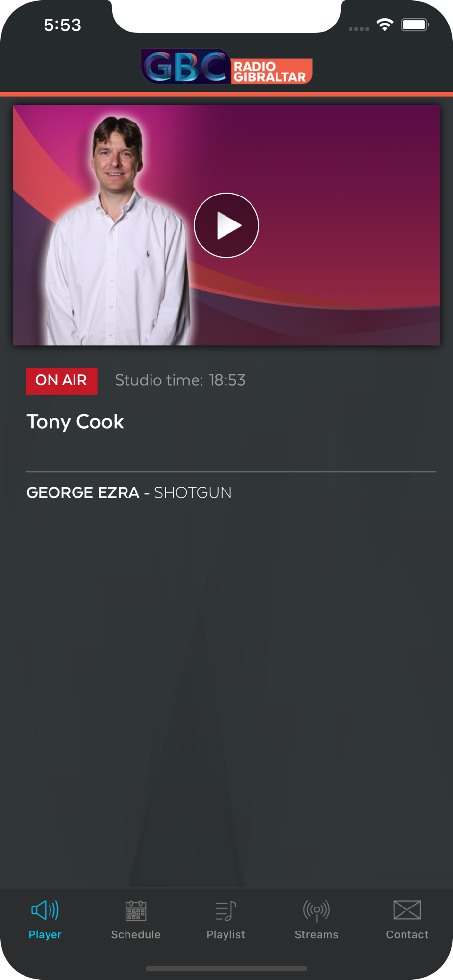This screenshot has width=453, height=980.
Task: Tap the Tony Cook presenter name
Action: tap(75, 422)
